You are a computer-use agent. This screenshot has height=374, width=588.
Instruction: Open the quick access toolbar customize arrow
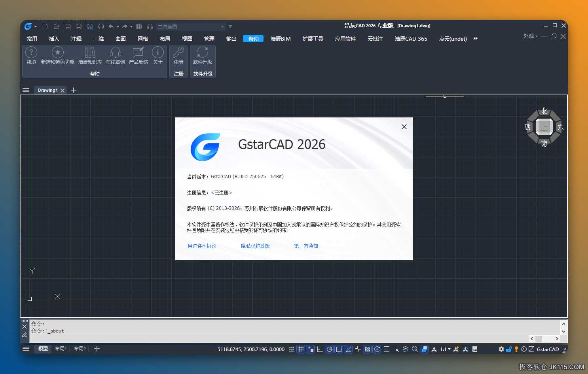click(230, 27)
